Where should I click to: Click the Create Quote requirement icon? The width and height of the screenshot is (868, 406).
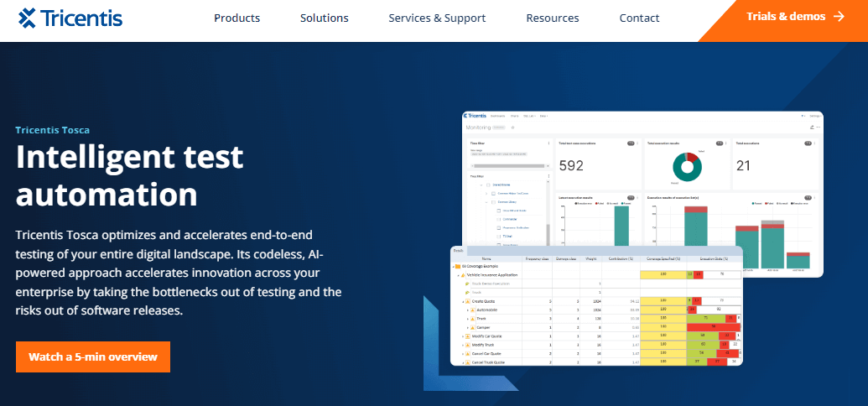coord(467,301)
